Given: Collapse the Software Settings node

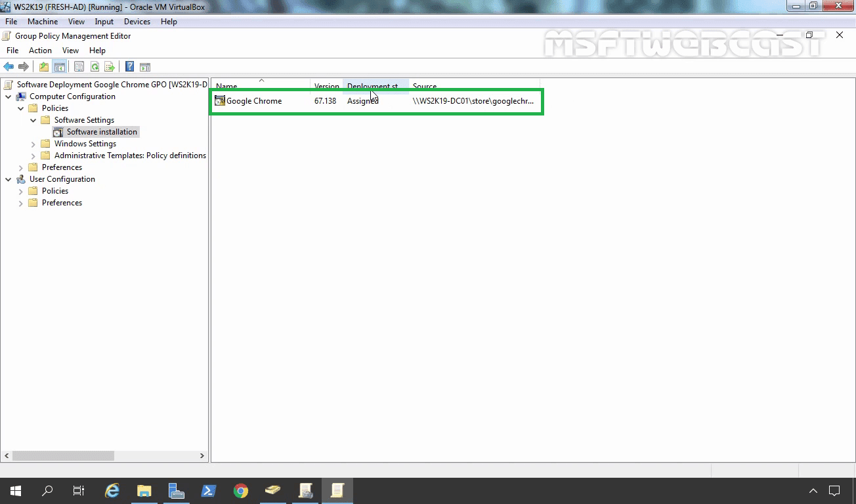Looking at the screenshot, I should pyautogui.click(x=33, y=120).
